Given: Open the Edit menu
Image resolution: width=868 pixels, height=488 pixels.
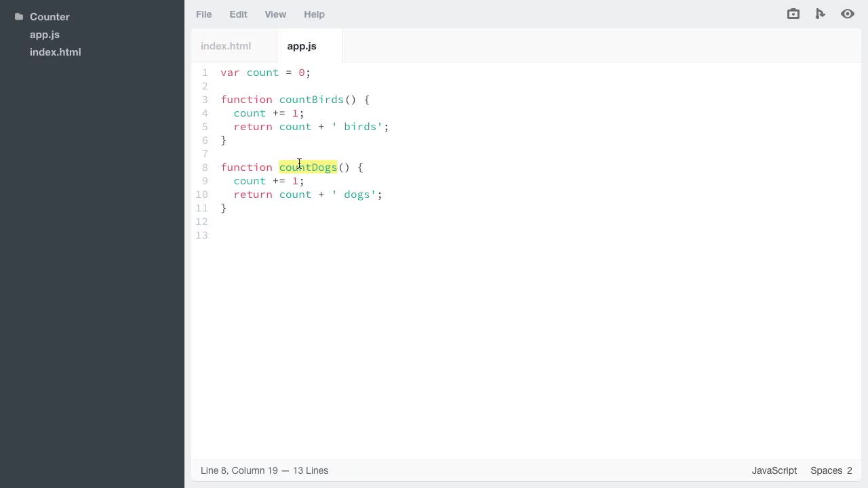Looking at the screenshot, I should pyautogui.click(x=238, y=14).
